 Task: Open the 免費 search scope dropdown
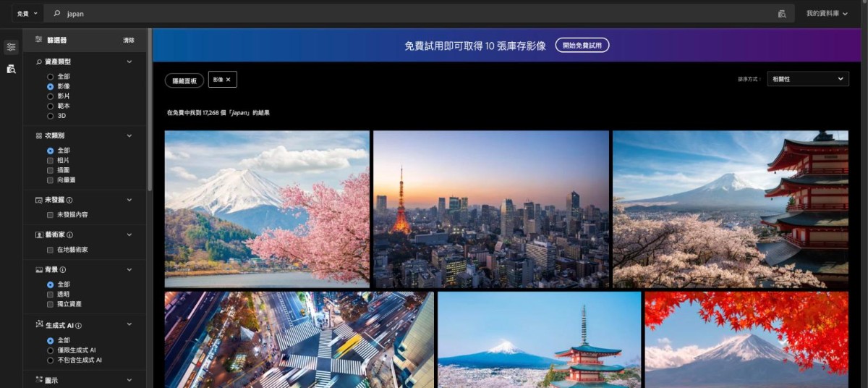pos(27,14)
